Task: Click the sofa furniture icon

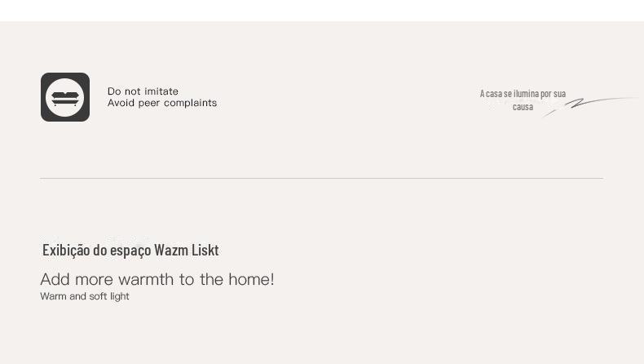Action: tap(65, 97)
